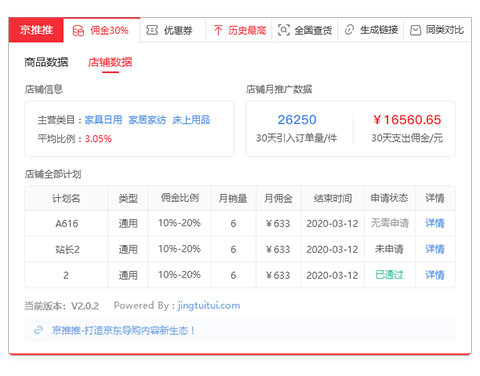Click 无需申请 status in A616 row
Viewport: 480px width, 376px height.
[390, 223]
